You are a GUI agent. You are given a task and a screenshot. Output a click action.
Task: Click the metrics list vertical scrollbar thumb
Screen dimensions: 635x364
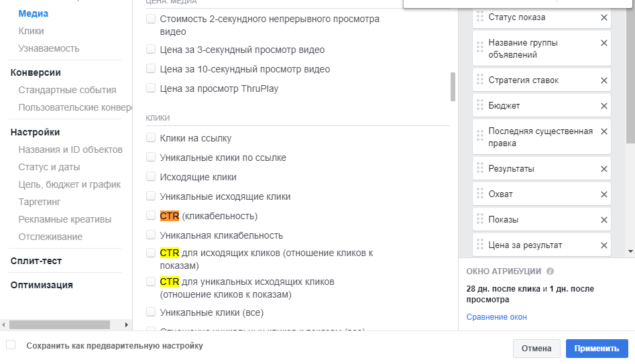[x=453, y=86]
